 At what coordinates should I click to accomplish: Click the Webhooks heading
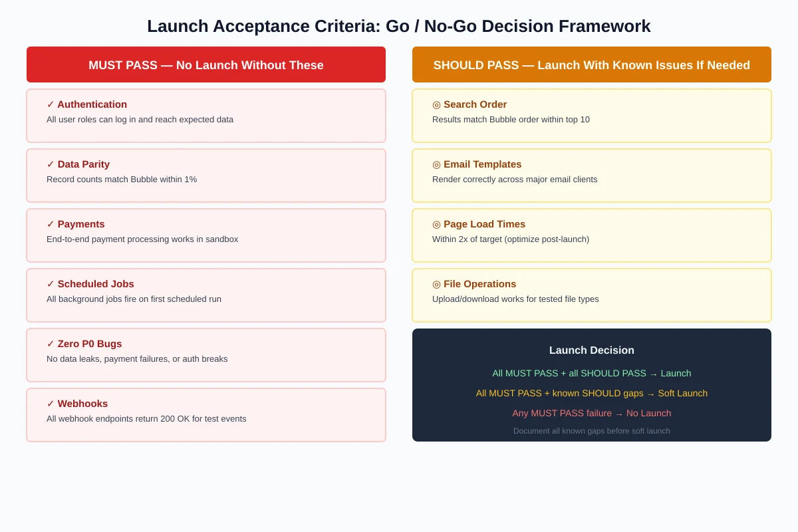(x=82, y=404)
